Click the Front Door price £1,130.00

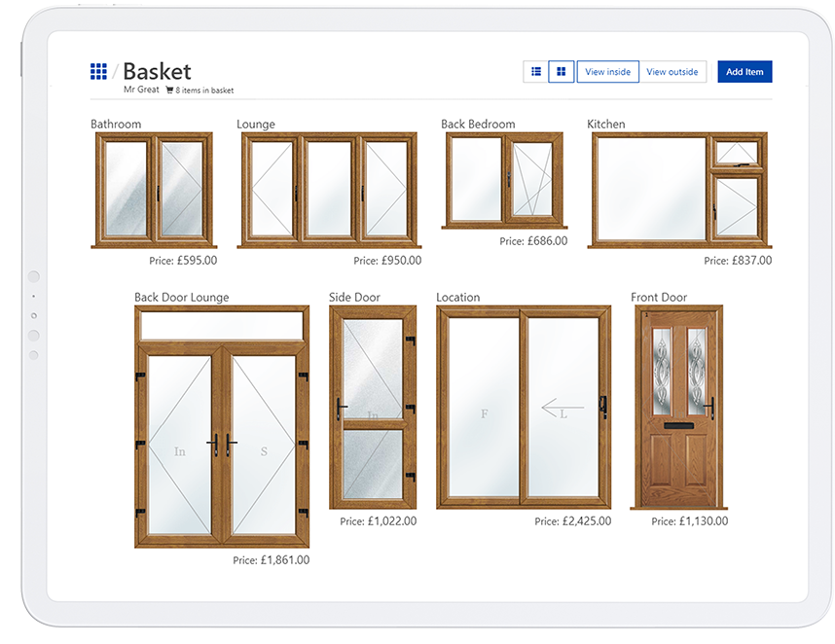coord(689,521)
